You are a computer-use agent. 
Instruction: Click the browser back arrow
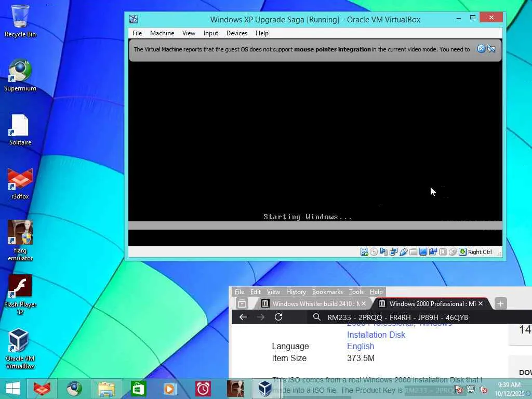pyautogui.click(x=243, y=317)
